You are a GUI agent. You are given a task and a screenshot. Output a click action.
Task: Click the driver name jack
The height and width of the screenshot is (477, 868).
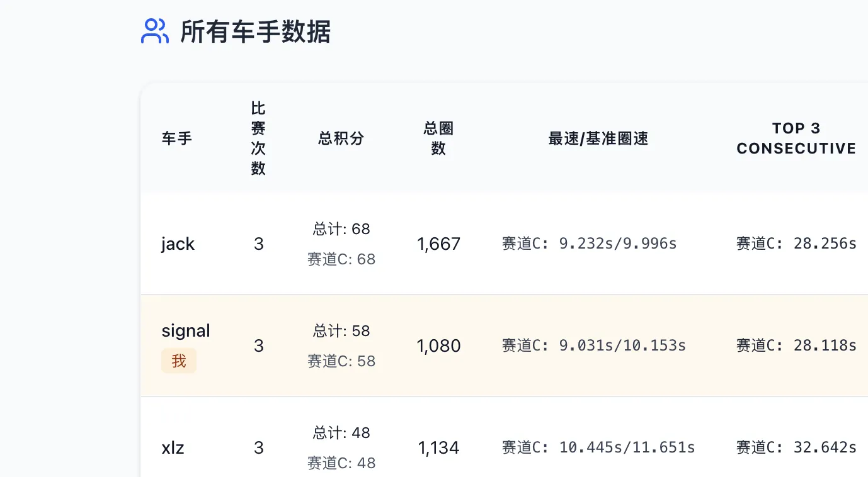click(x=178, y=244)
